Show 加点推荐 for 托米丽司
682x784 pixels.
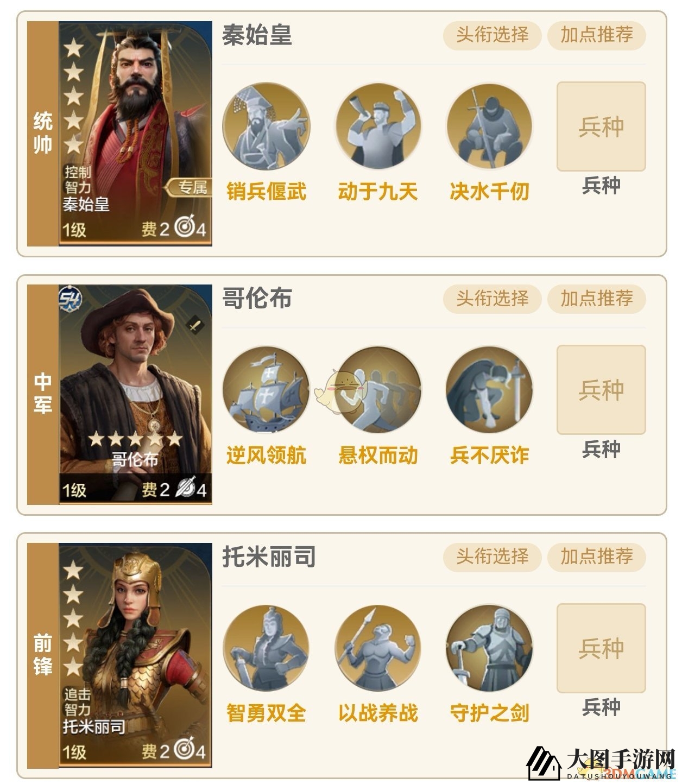(x=596, y=557)
